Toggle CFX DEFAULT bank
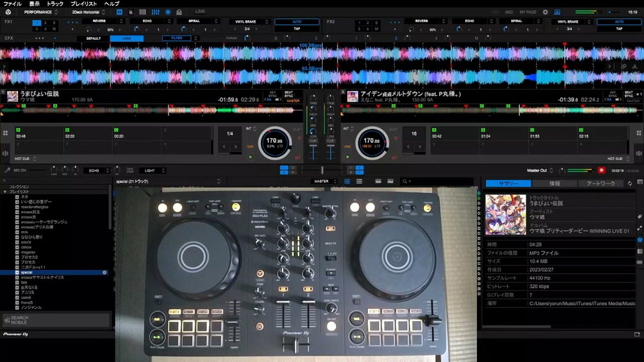Viewport: 644px width, 362px height. [x=93, y=38]
